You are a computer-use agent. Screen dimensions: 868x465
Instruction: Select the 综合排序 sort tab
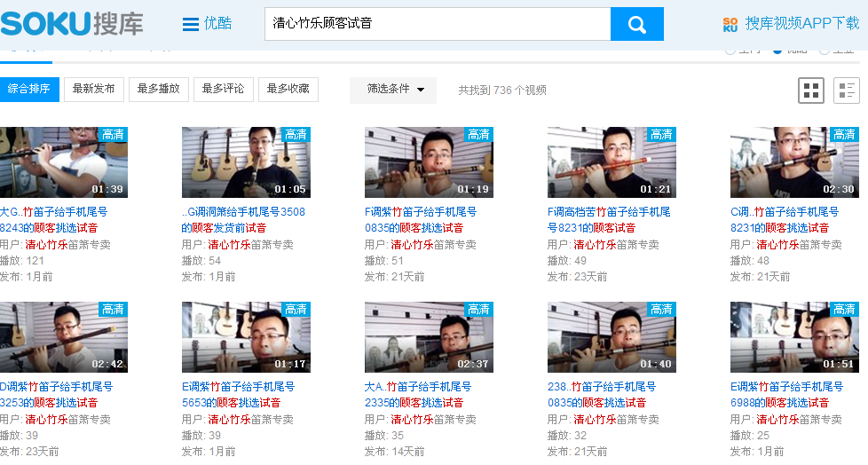tap(29, 90)
